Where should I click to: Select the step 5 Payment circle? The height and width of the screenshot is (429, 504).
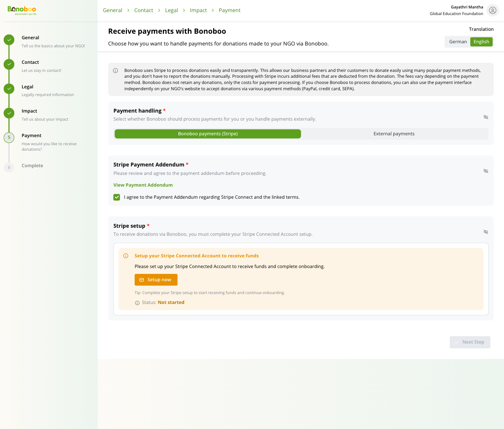click(x=9, y=137)
